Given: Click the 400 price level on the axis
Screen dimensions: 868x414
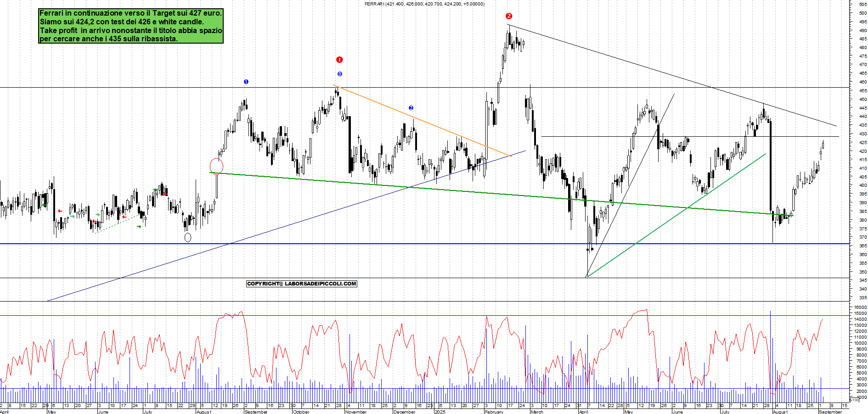Looking at the screenshot, I should pos(863,185).
